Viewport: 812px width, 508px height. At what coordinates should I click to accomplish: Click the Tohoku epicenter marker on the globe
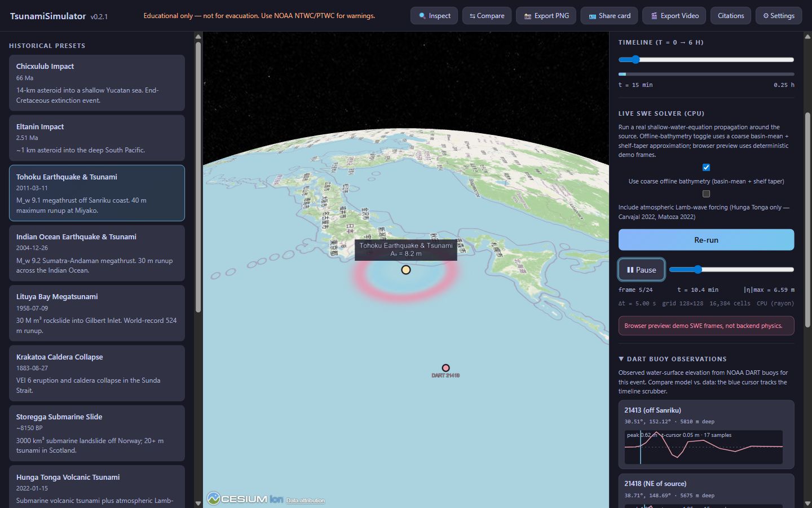406,270
